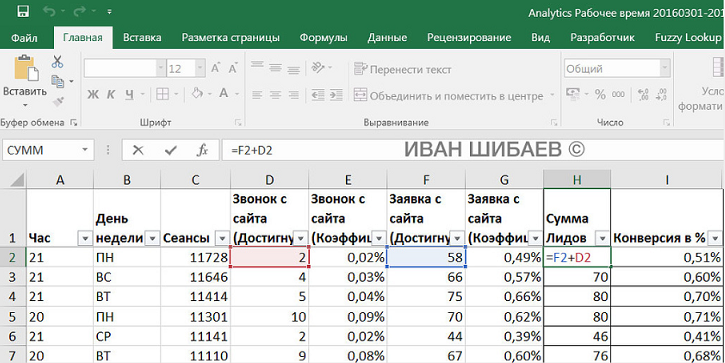Open Шрифт group dialog launcher
This screenshot has width=725, height=363.
click(239, 123)
